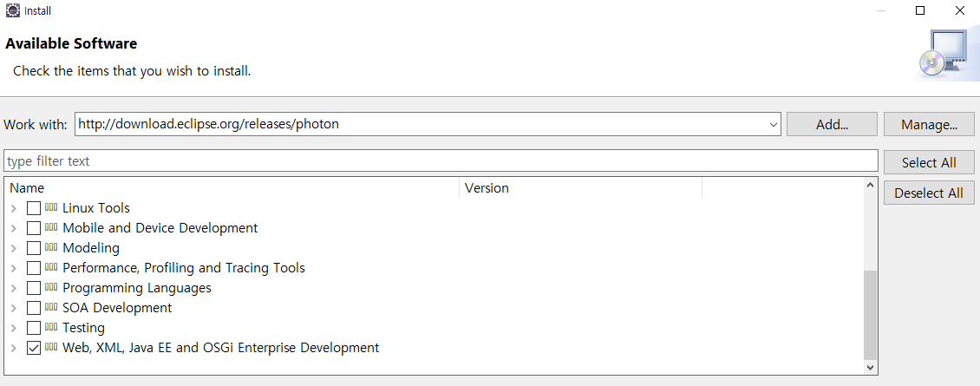This screenshot has width=980, height=386.
Task: Click the Name column header
Action: coord(232,187)
